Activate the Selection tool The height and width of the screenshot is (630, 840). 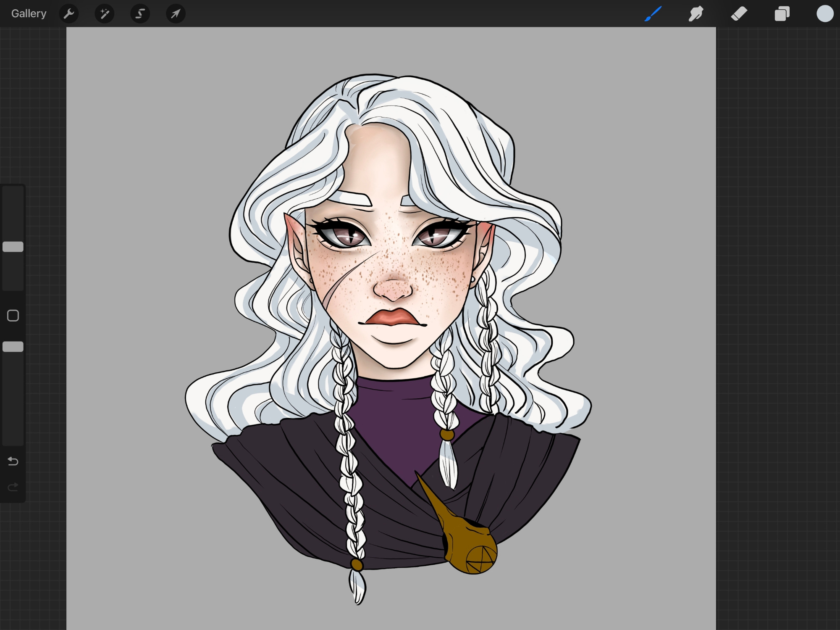point(140,14)
